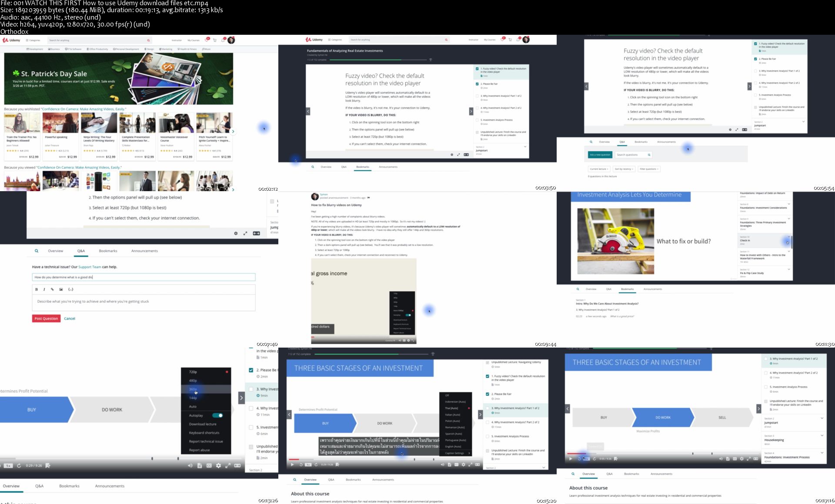This screenshot has height=504, width=835.
Task: Click the 1x playback speed button in the 00:13:26 frame
Action: pyautogui.click(x=8, y=465)
